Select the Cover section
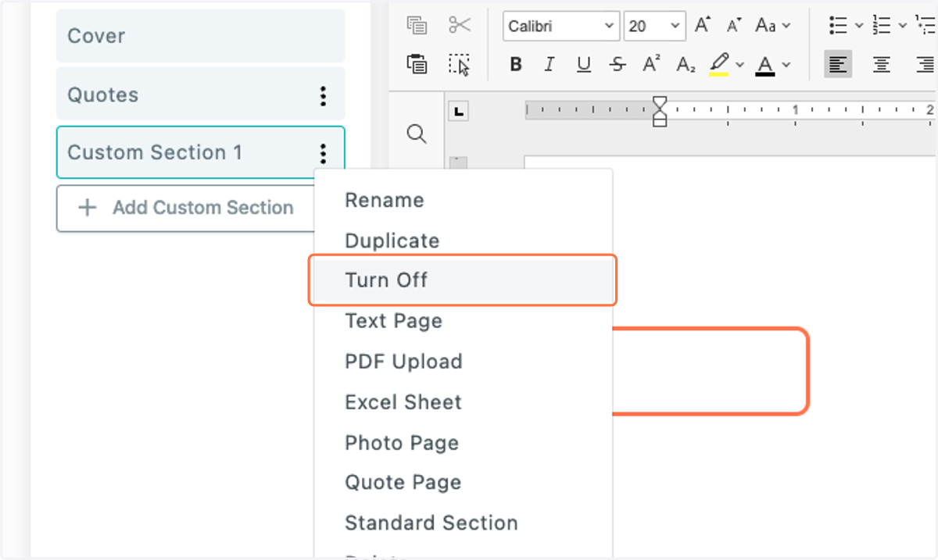This screenshot has height=560, width=938. coord(201,36)
